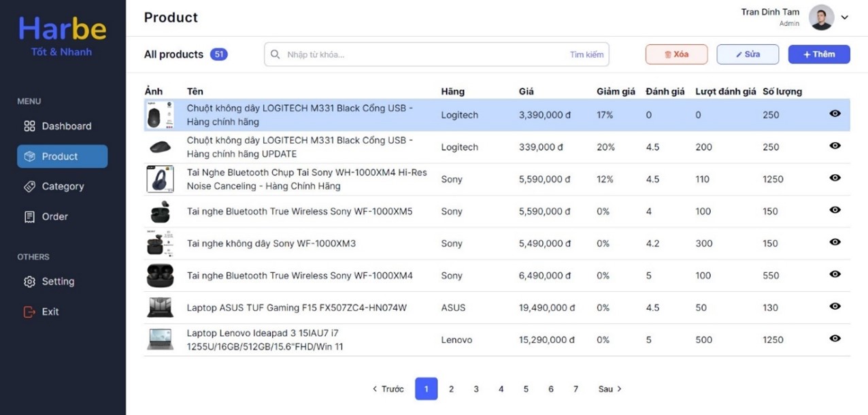Click the Harbe logo
Viewport: 868px width, 415px height.
pos(62,29)
